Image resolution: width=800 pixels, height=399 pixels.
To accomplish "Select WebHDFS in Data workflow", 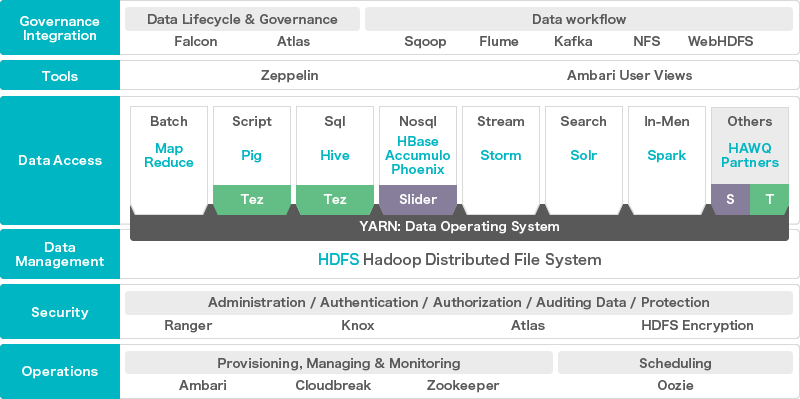I will pyautogui.click(x=720, y=41).
